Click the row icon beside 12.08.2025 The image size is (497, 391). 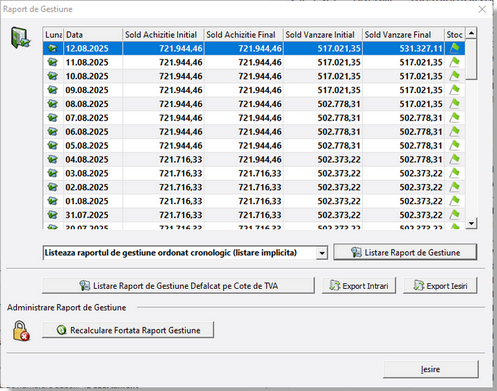(53, 48)
